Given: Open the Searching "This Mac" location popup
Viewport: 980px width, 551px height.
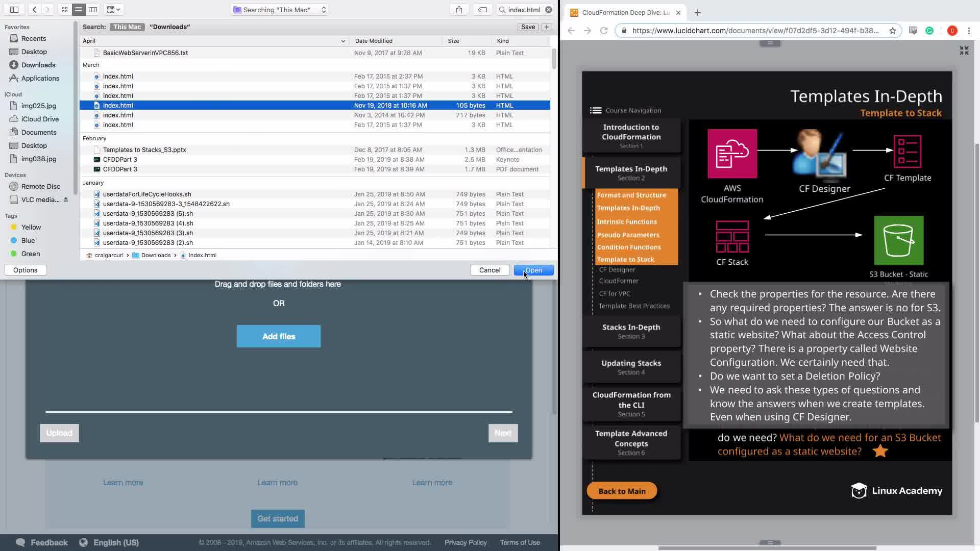Looking at the screenshot, I should [x=279, y=10].
